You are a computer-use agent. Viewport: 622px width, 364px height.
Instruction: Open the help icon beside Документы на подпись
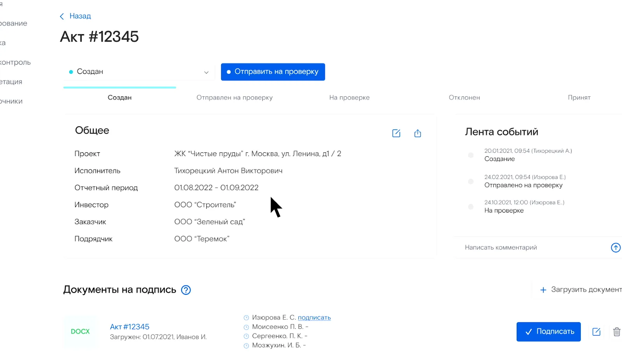pos(186,290)
